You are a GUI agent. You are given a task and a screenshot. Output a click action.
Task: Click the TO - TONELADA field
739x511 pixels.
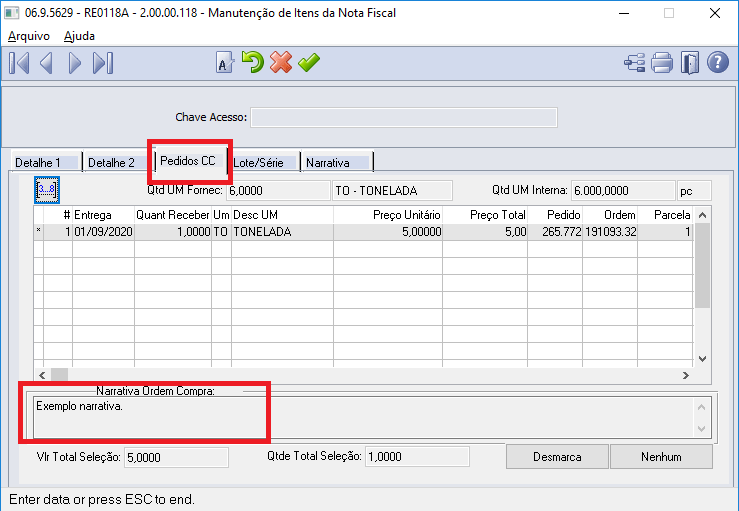point(392,190)
